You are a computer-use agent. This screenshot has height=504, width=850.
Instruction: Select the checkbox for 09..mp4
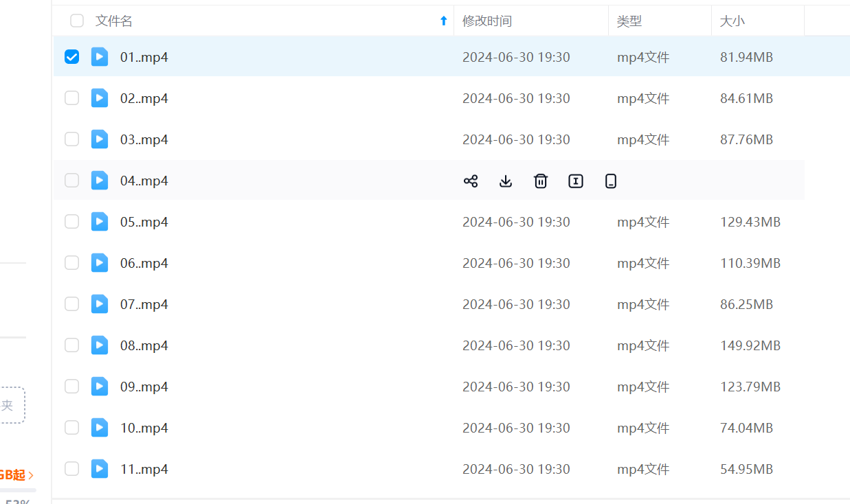(72, 387)
